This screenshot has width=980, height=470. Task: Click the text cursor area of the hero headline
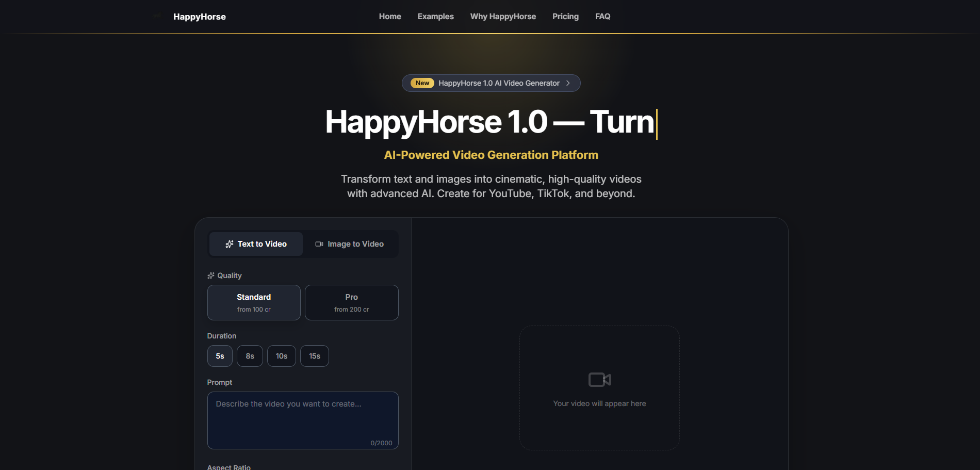656,123
